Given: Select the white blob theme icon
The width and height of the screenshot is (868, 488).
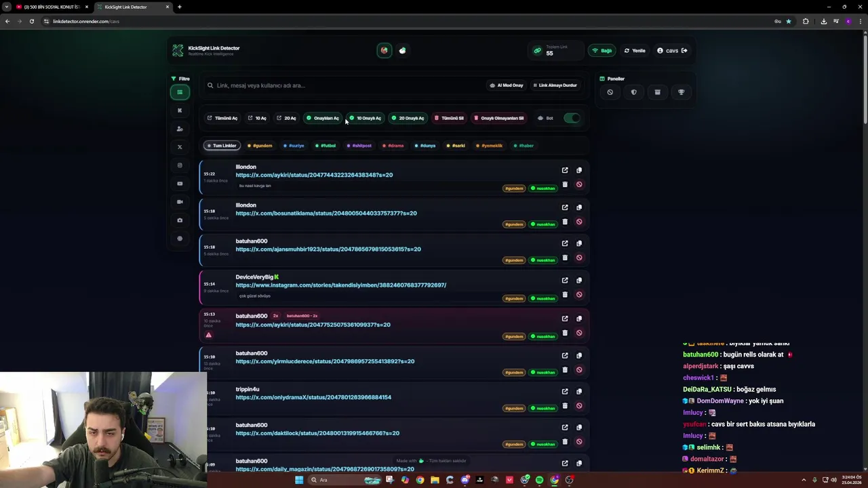Looking at the screenshot, I should point(403,50).
